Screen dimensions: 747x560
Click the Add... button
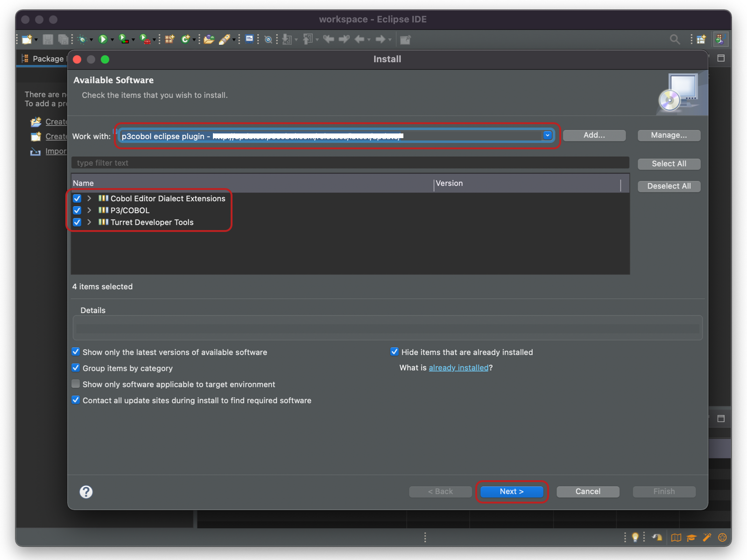(x=594, y=135)
